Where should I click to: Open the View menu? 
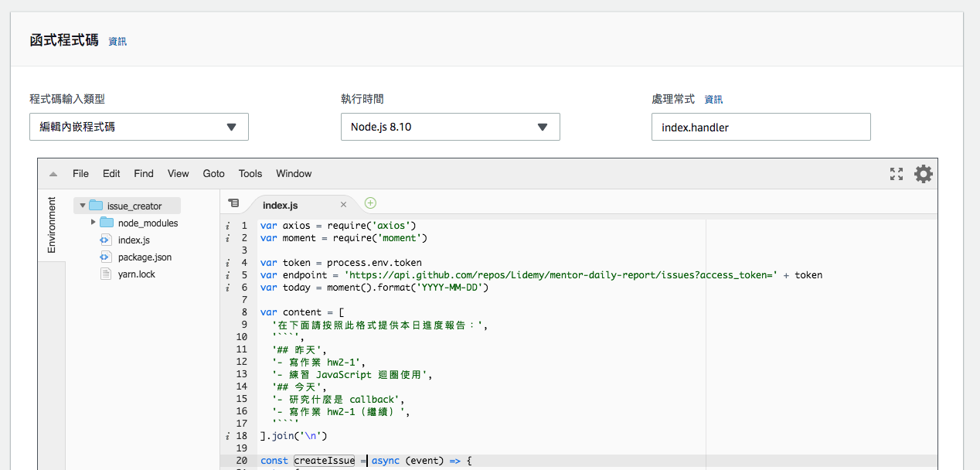tap(179, 174)
